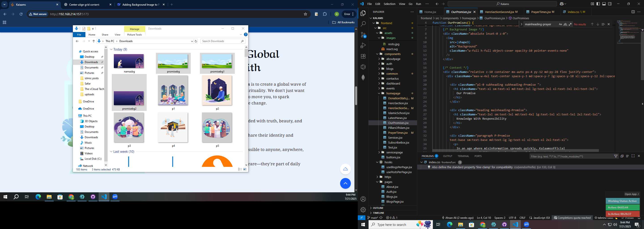Open the Selection menu in VS Code

pos(389,4)
